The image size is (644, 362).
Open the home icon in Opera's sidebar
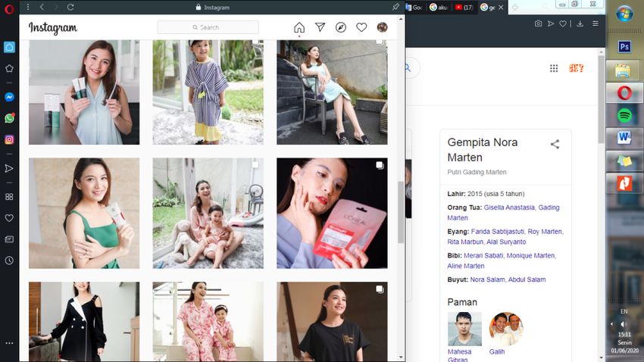pyautogui.click(x=9, y=47)
